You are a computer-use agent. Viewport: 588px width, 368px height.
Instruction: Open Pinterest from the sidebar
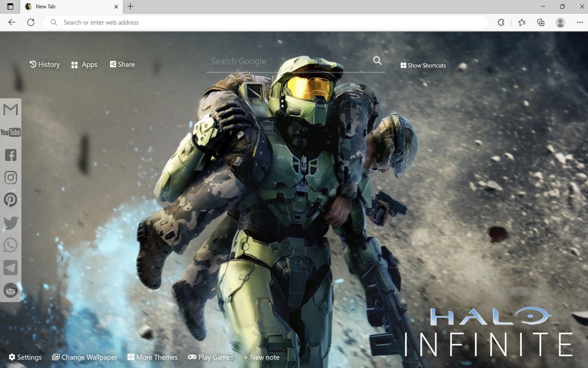(11, 200)
